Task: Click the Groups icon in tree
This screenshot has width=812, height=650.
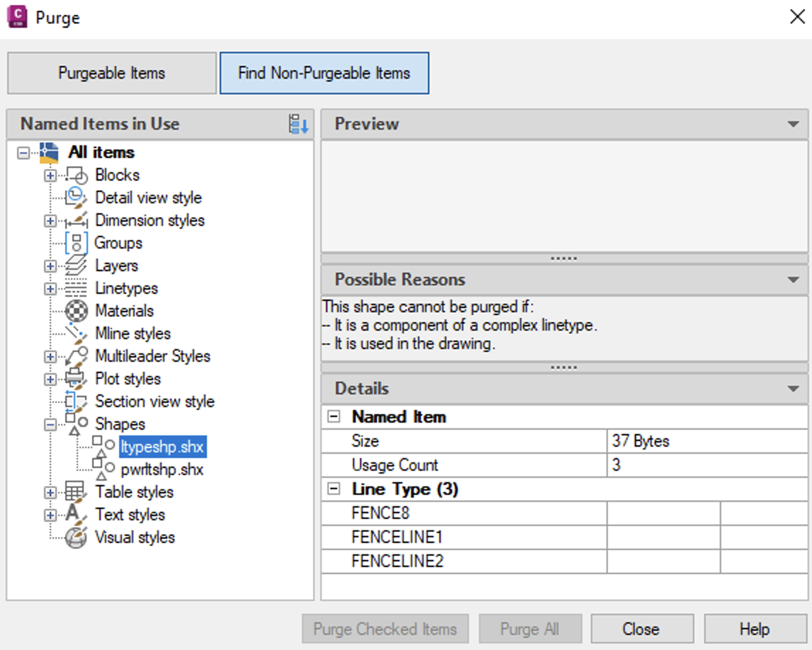Action: [x=76, y=244]
